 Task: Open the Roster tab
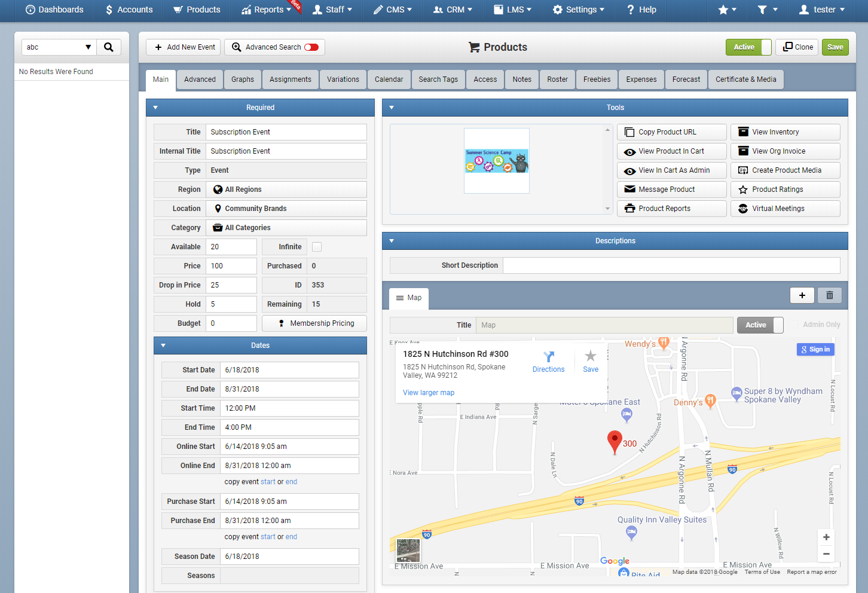558,80
